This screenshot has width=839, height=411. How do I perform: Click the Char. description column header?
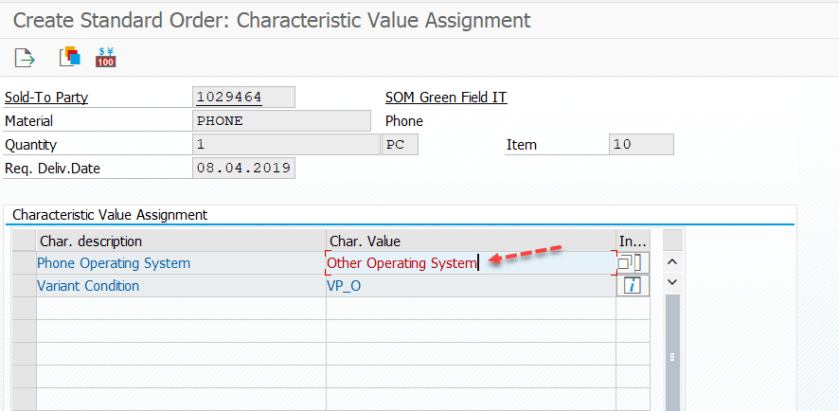click(x=181, y=241)
